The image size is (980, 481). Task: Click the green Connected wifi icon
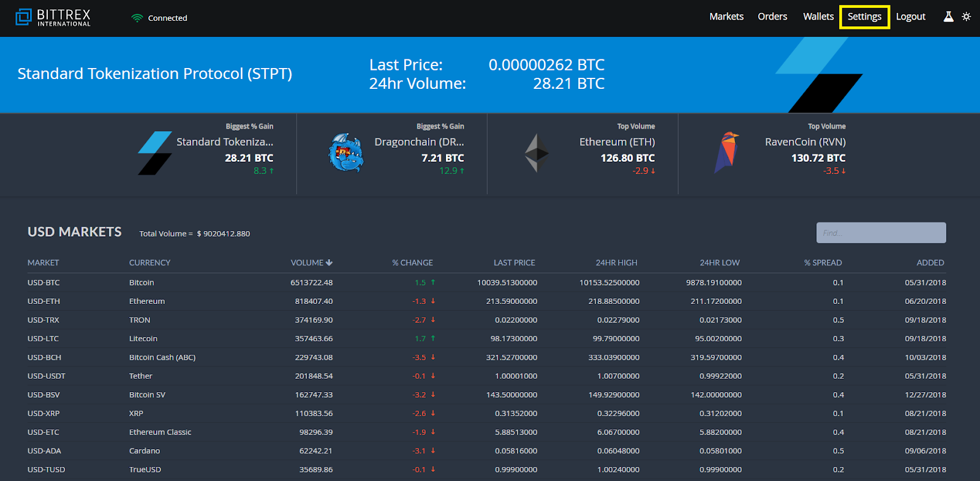(137, 18)
